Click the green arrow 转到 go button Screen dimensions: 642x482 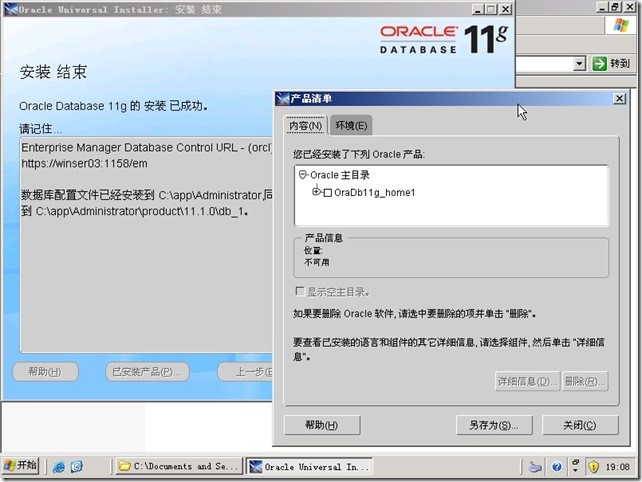pyautogui.click(x=612, y=64)
